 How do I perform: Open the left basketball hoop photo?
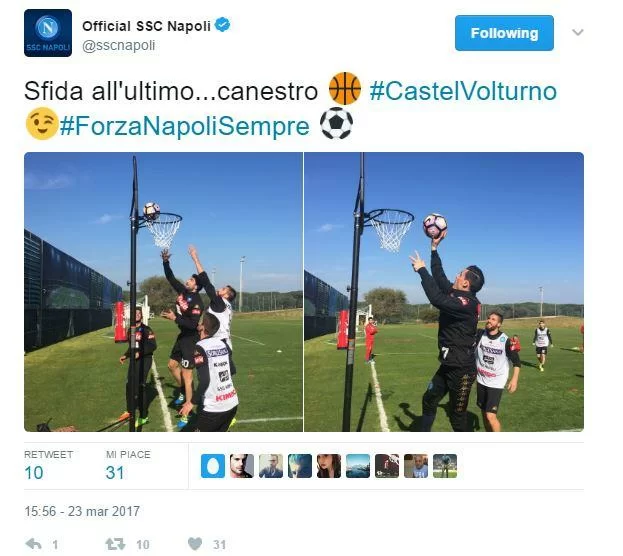pos(163,292)
